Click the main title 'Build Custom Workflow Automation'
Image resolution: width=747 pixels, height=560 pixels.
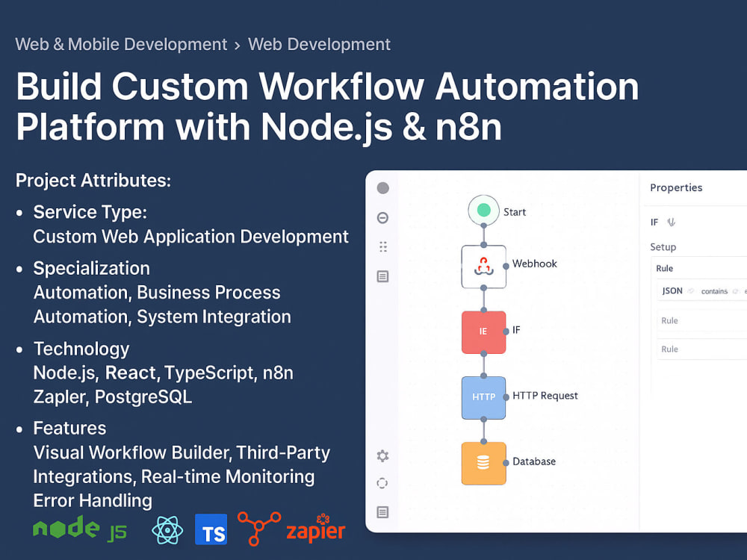[327, 86]
